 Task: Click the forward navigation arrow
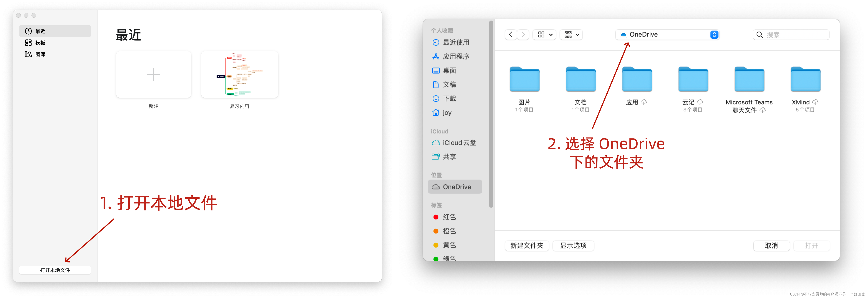pos(523,34)
